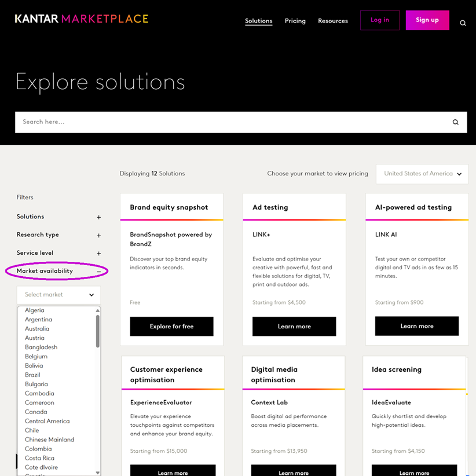Image resolution: width=476 pixels, height=476 pixels.
Task: Click the Brand equity snapshot card title
Action: [169, 207]
